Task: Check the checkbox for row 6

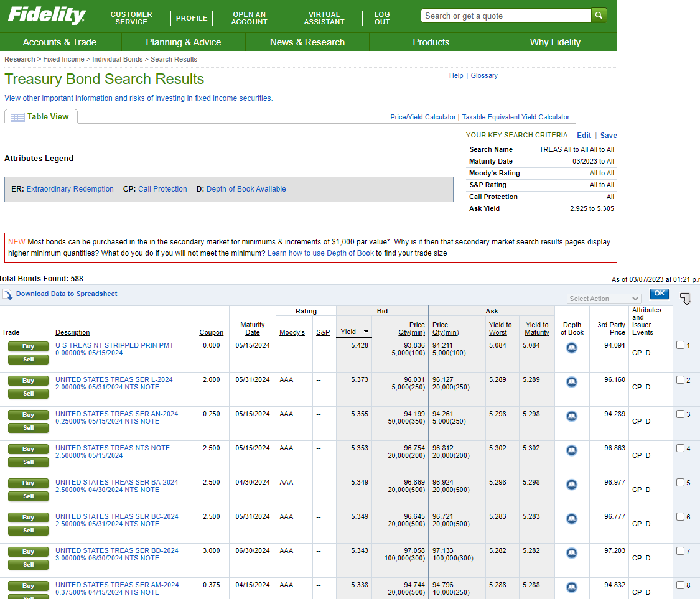Action: click(680, 516)
